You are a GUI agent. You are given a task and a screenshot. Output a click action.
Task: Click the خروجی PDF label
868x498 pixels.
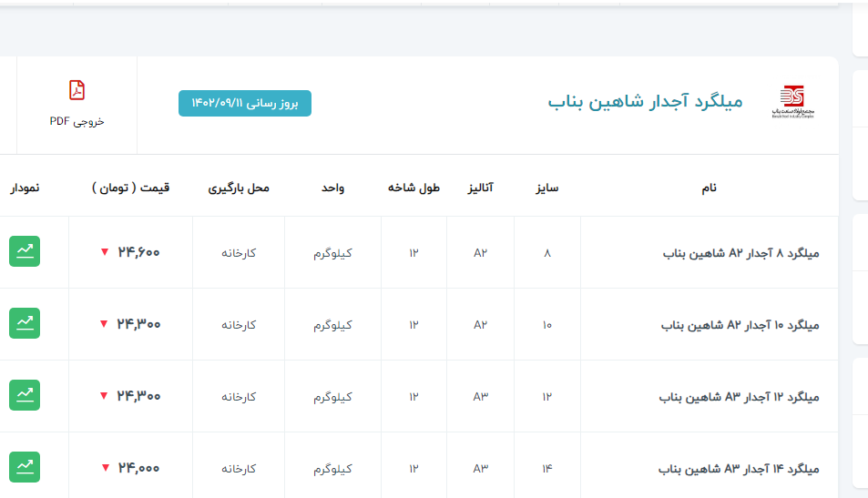tap(77, 121)
